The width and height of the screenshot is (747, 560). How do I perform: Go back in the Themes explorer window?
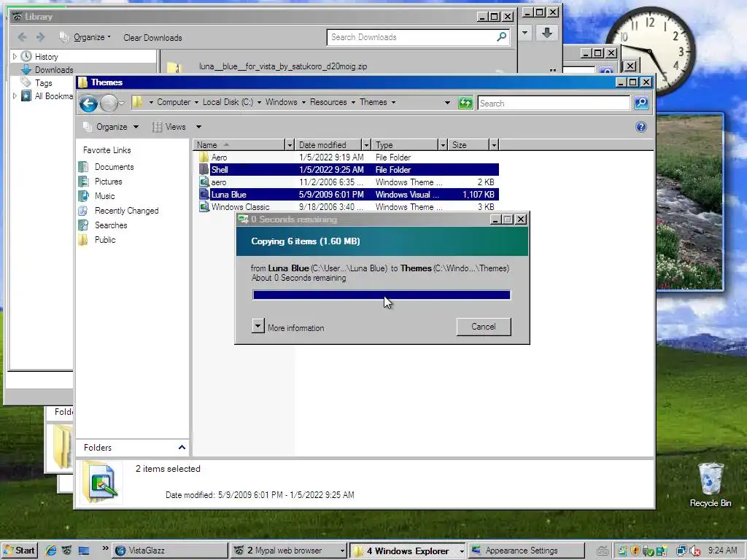pyautogui.click(x=88, y=104)
